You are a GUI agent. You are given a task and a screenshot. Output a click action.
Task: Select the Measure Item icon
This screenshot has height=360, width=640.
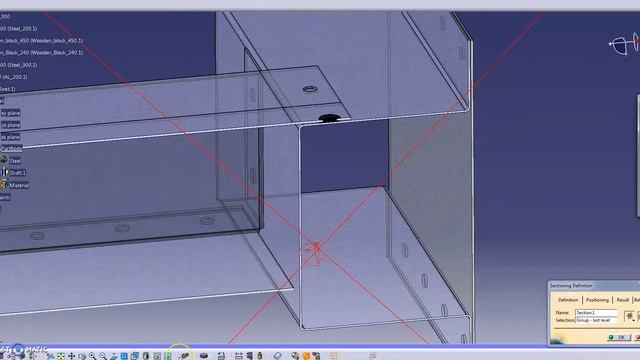click(x=249, y=356)
